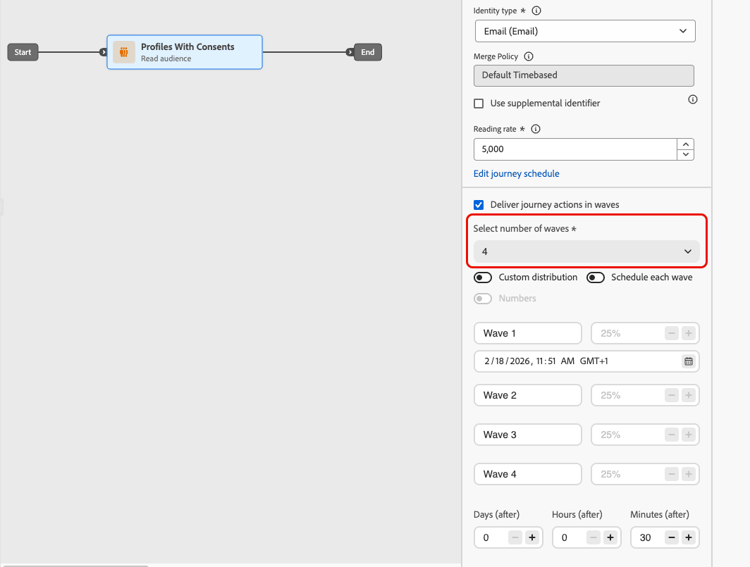Click the End node on canvas
This screenshot has width=750, height=567.
pos(367,52)
